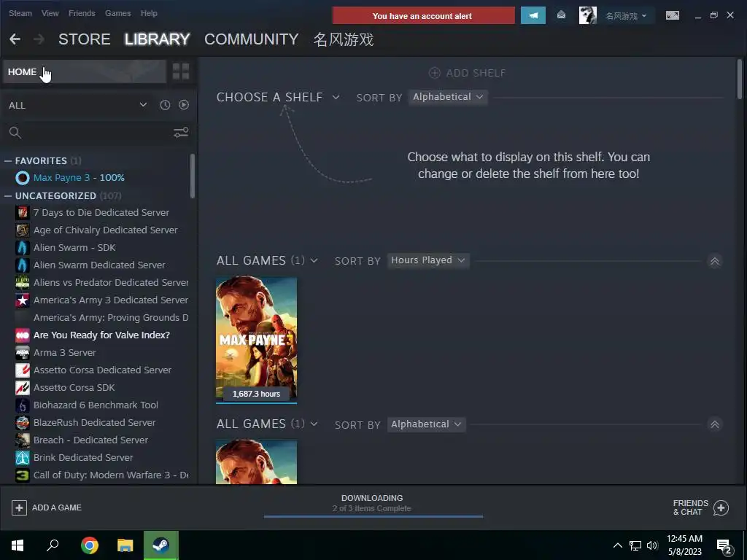
Task: Open Google Chrome from the taskbar
Action: pos(89,545)
